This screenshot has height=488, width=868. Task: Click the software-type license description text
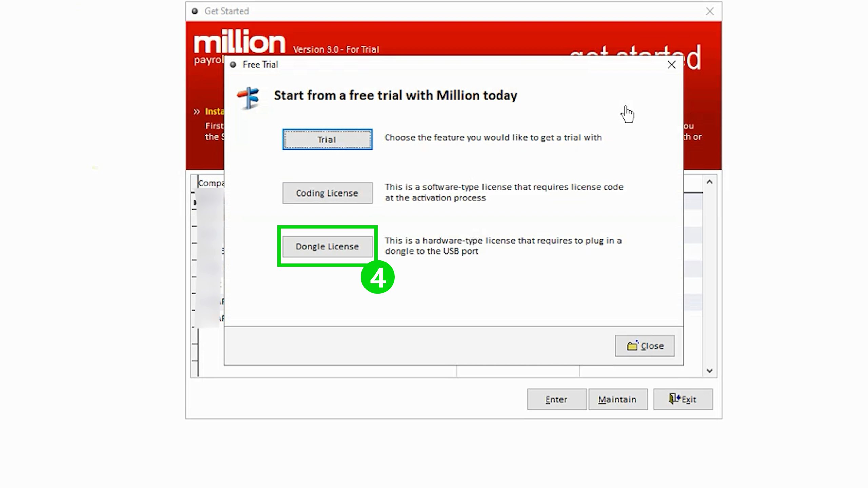pyautogui.click(x=504, y=192)
